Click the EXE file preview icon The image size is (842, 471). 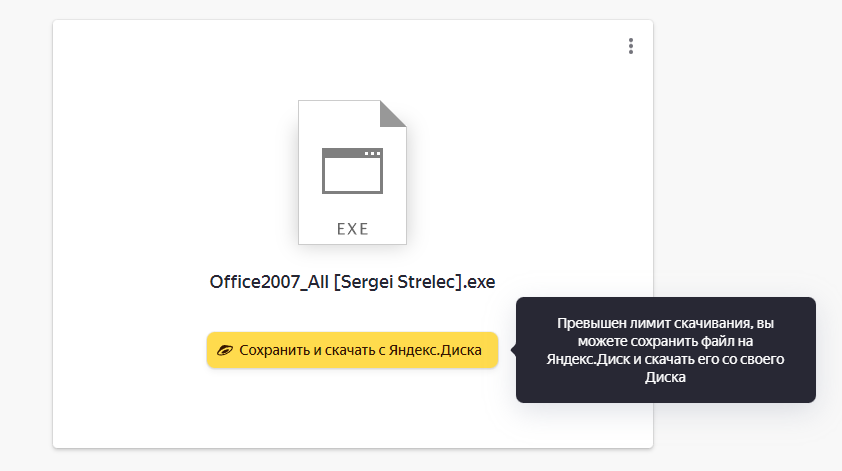[352, 172]
